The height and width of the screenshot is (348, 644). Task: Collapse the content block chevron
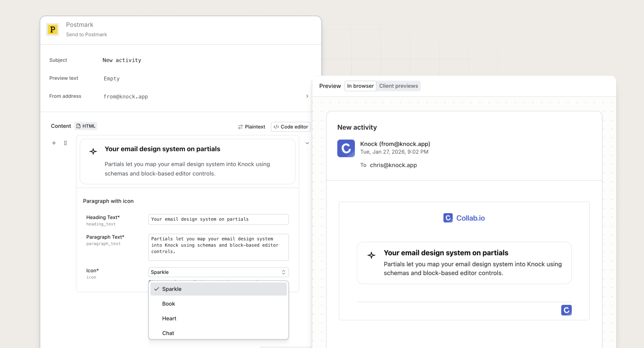307,143
